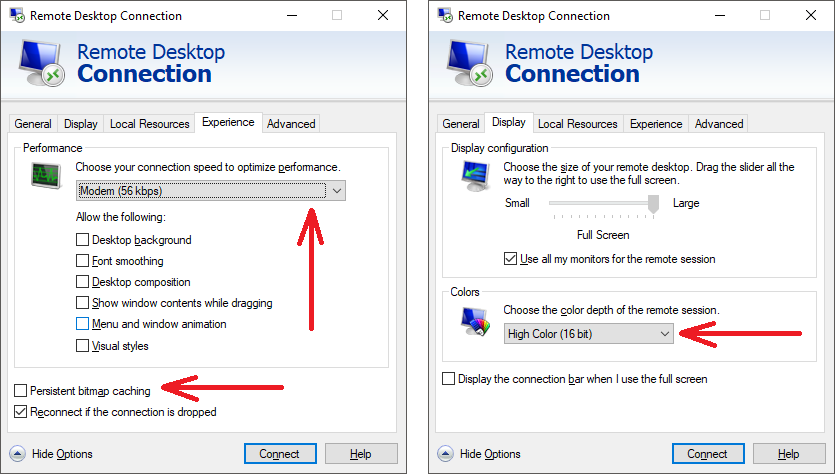Viewport: 835px width, 474px height.
Task: Click the performance monitor icon in Experience tab
Action: [x=46, y=176]
